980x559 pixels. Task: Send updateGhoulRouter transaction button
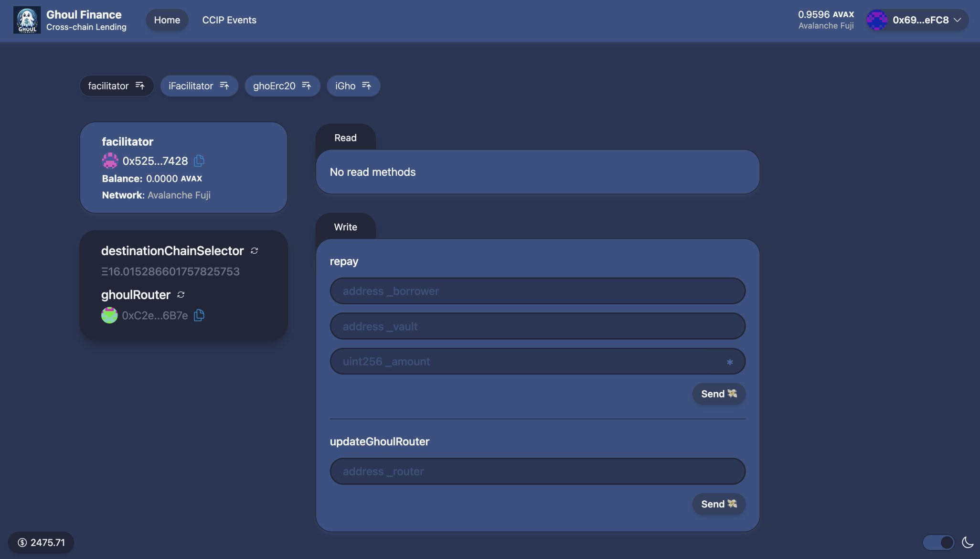(x=719, y=504)
